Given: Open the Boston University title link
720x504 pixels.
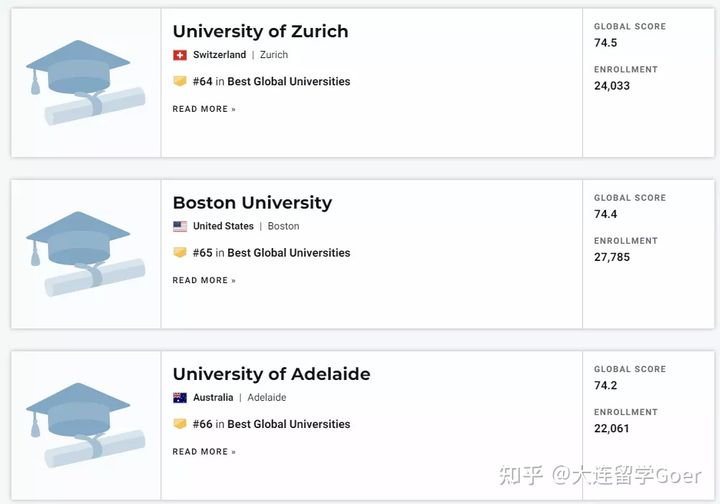Looking at the screenshot, I should tap(252, 202).
